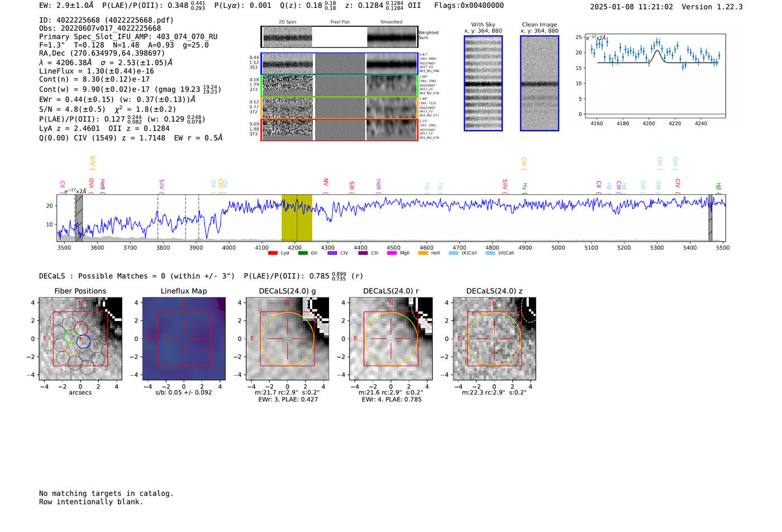Click the Gaussian emission line fit plot

click(x=655, y=76)
